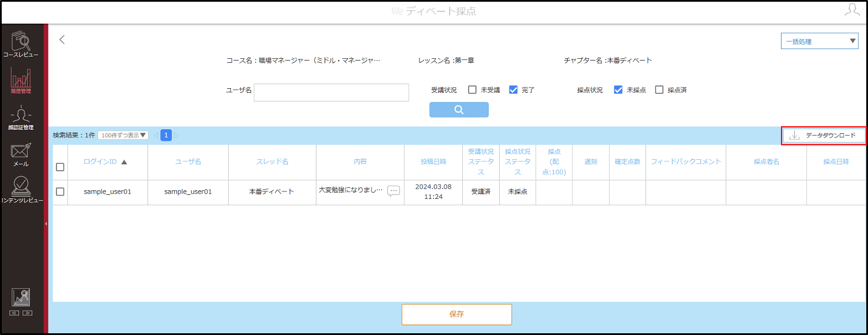The height and width of the screenshot is (335, 868).
Task: Click the 本番ディベート thread name cell
Action: pos(272,192)
